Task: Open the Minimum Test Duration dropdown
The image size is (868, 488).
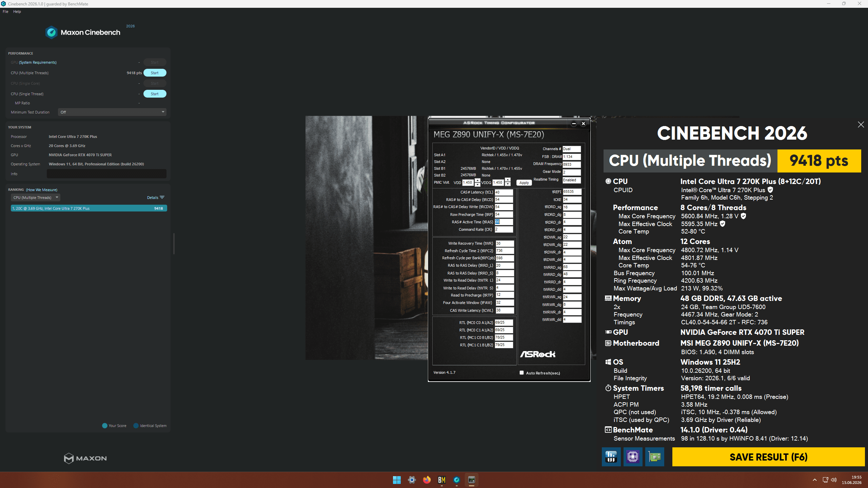Action: pos(112,112)
